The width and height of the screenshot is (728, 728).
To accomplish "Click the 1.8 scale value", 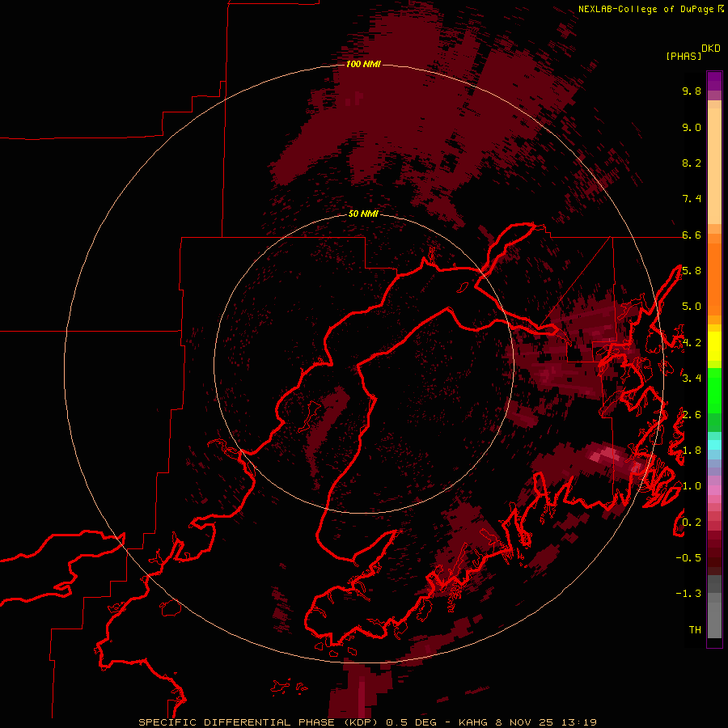I will coord(692,451).
